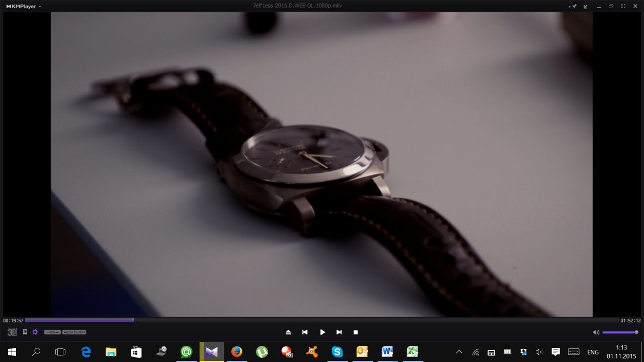
Task: Open the purple gear control box
Action: click(x=35, y=332)
